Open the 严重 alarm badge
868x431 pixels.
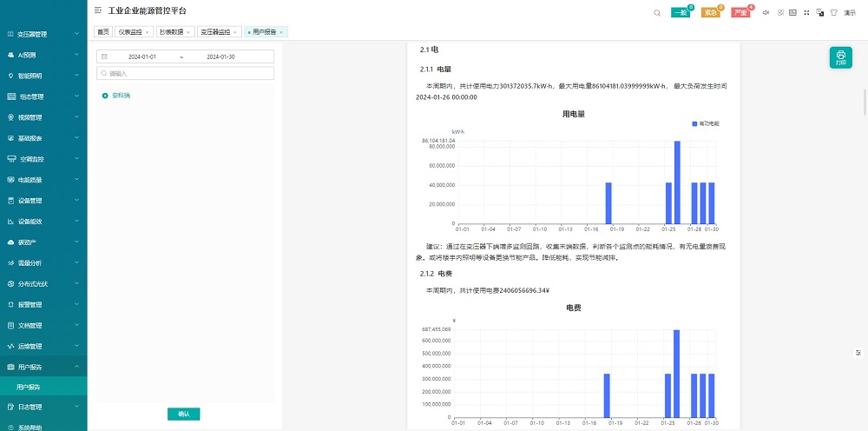(740, 12)
